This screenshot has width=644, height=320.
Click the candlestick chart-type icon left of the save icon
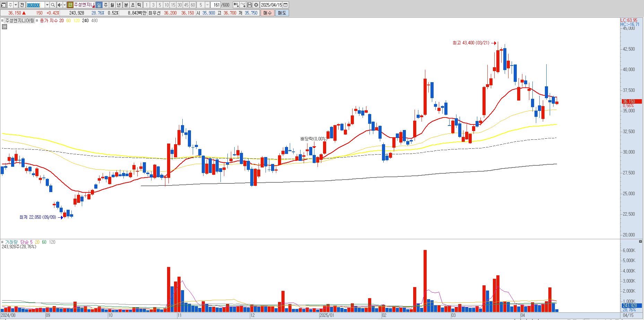click(236, 5)
